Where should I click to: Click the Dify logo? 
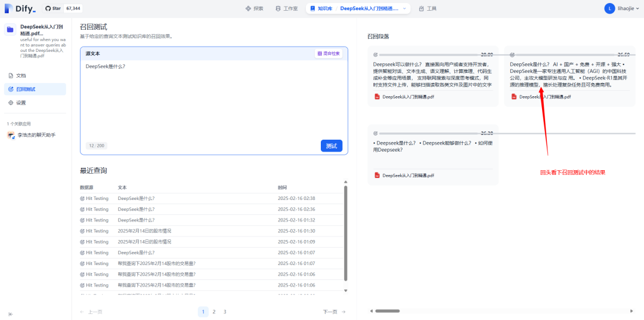point(20,8)
